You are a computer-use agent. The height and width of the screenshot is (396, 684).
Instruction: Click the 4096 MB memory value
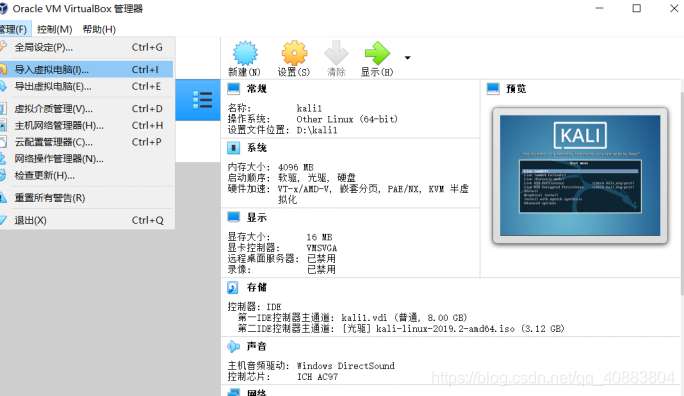pyautogui.click(x=296, y=167)
